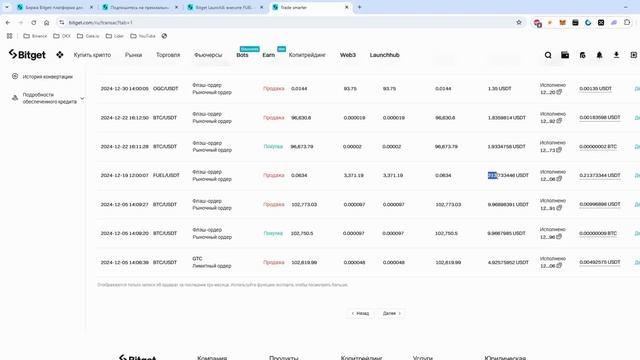The width and height of the screenshot is (640, 360).
Task: Open the Купить крипто menu
Action: pos(92,55)
